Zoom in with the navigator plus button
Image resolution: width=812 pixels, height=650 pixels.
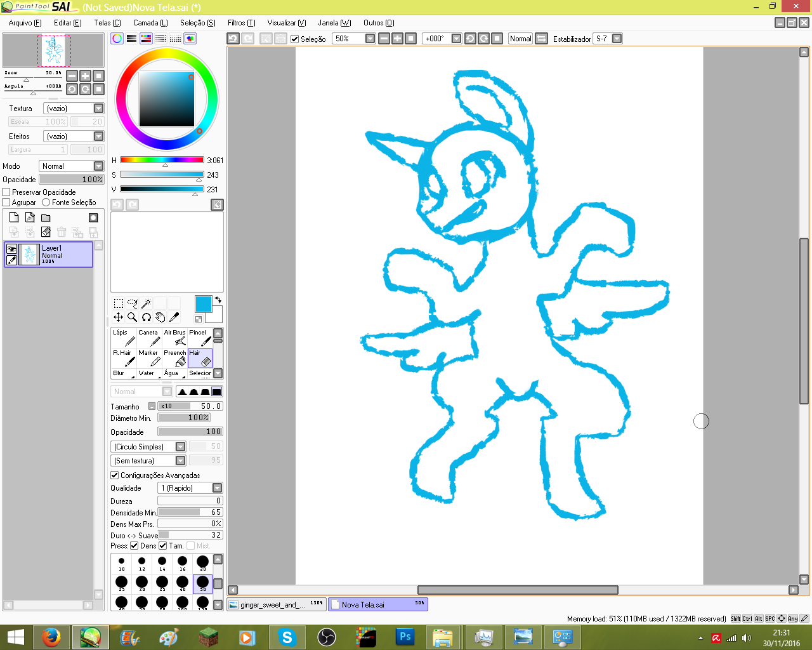click(85, 76)
